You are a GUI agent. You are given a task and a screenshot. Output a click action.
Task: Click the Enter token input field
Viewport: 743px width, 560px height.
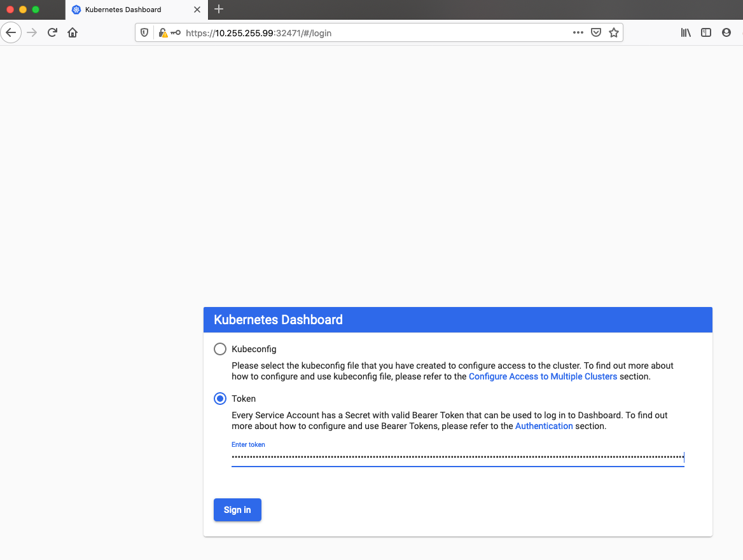coord(458,457)
